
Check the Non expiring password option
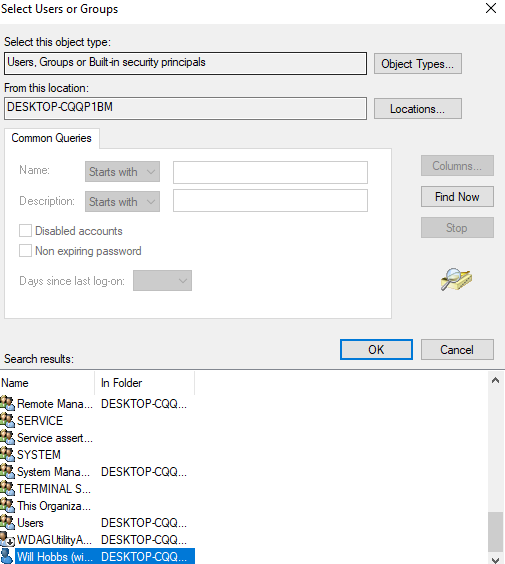click(x=25, y=250)
